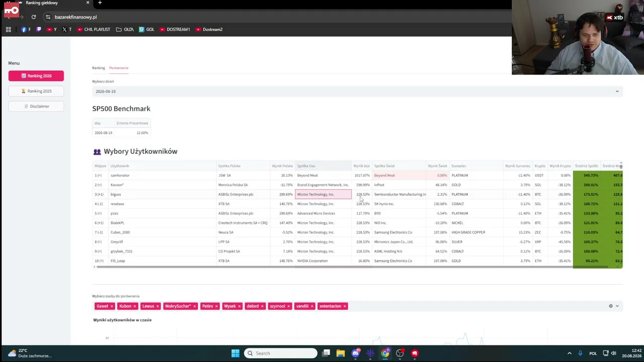
Task: Remove Kubon from the comparison list
Action: (x=135, y=306)
